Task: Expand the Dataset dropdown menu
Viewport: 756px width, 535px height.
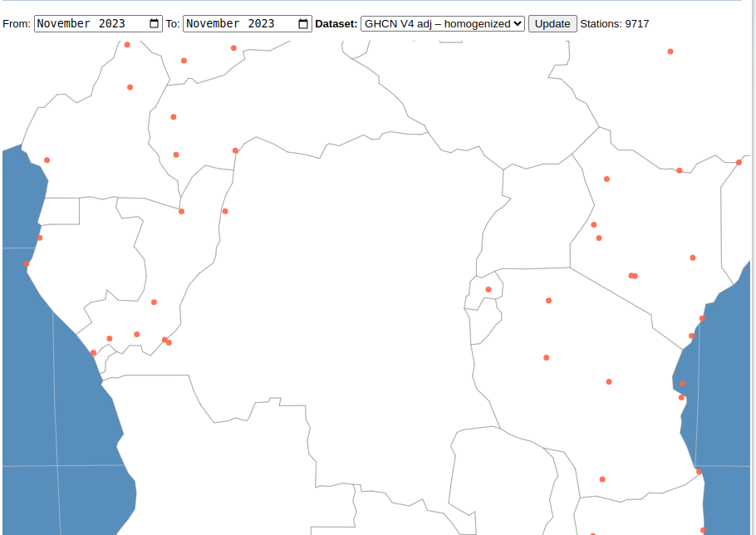Action: point(443,24)
